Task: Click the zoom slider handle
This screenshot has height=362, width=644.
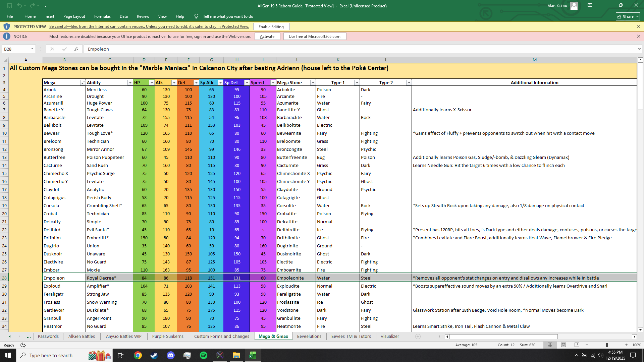Action: tap(607, 345)
